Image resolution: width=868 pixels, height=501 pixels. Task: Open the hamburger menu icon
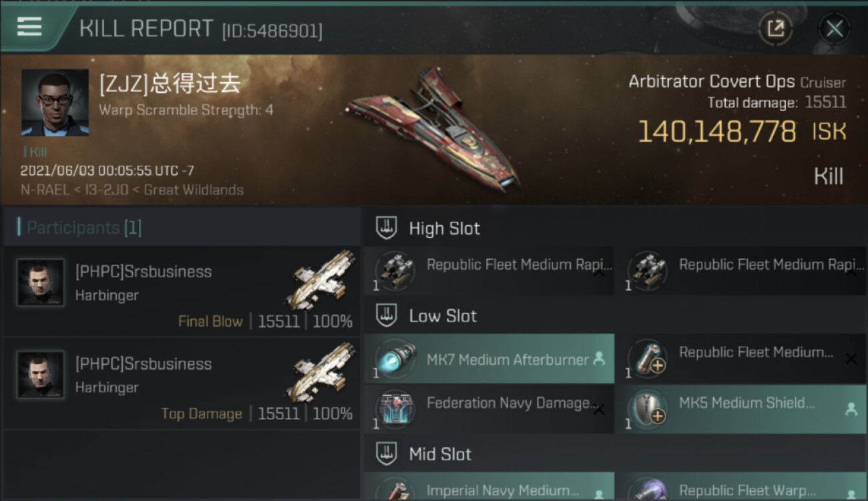[x=29, y=27]
